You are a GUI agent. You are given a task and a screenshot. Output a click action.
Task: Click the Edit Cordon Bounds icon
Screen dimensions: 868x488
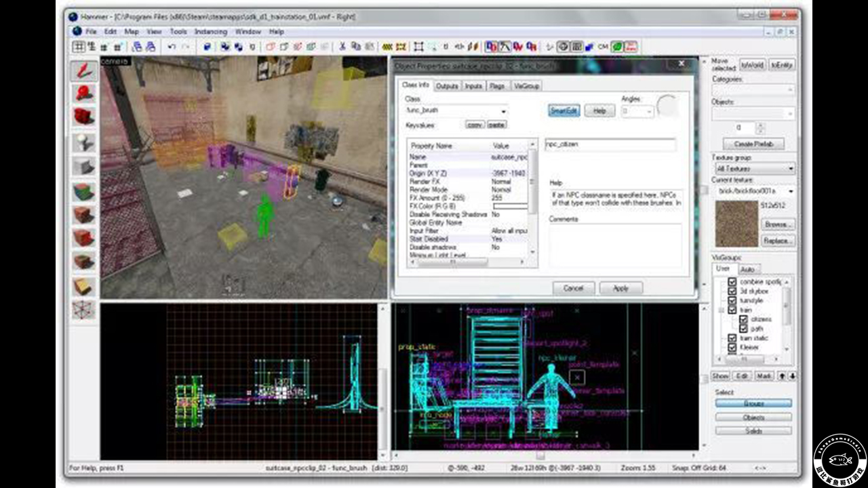tap(401, 47)
